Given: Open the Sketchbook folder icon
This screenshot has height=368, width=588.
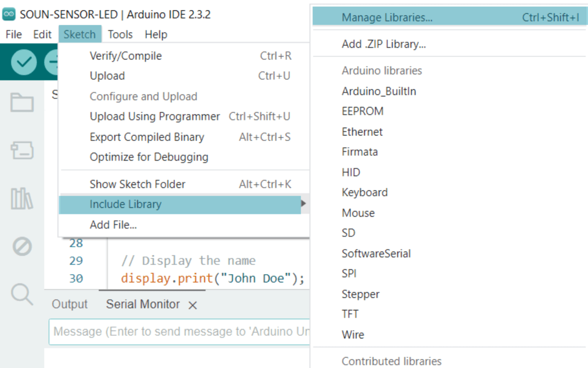Looking at the screenshot, I should [22, 102].
